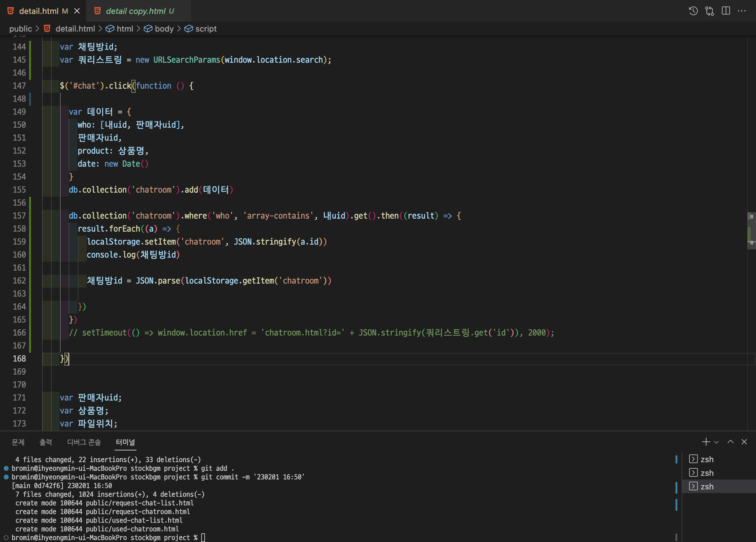756x542 pixels.
Task: Open the terminal launch profile dropdown arrow
Action: 716,442
